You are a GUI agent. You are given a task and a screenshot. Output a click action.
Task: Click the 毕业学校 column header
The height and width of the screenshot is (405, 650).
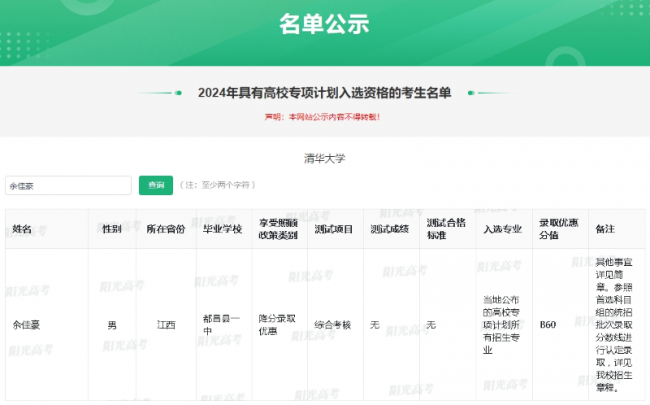222,229
